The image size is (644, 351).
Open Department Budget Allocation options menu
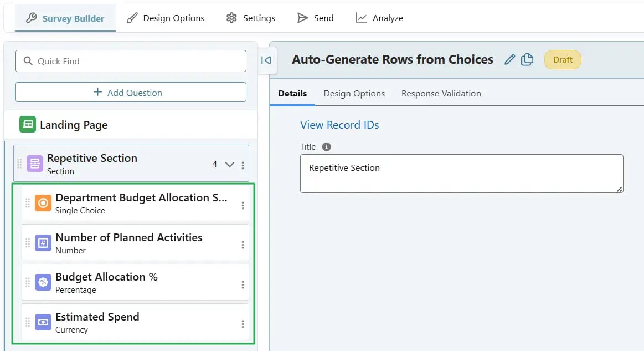point(243,205)
